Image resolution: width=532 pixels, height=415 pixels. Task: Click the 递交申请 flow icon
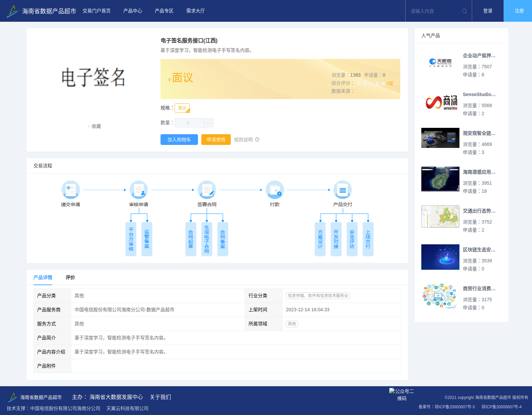71,190
